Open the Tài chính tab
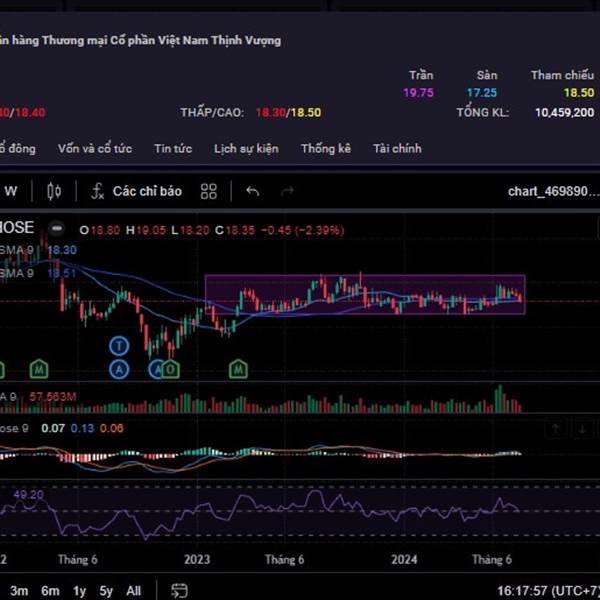This screenshot has height=600, width=600. [x=397, y=148]
